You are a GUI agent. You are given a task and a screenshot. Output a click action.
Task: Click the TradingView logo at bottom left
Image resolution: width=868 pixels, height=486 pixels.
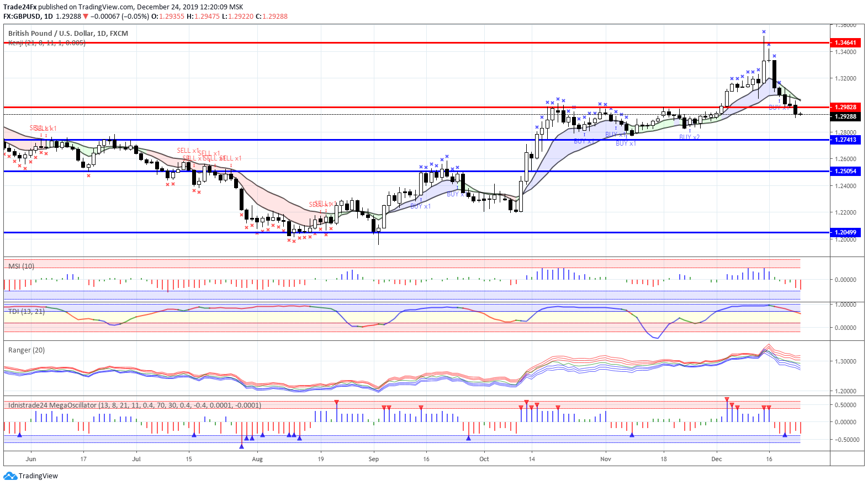(x=30, y=476)
